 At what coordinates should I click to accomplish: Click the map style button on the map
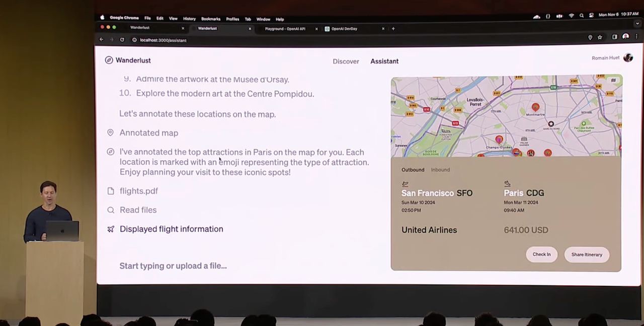click(613, 80)
